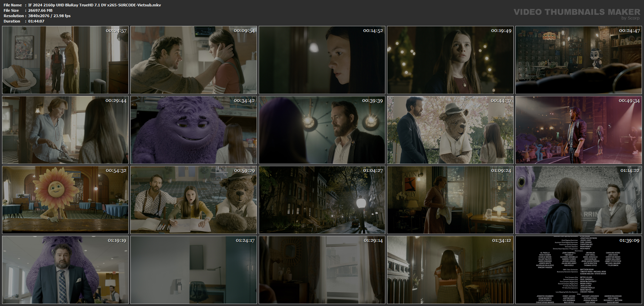Click the resolution value 3840x2076 / 23.98 fps
Screen dimensions: 644x306
pos(49,16)
